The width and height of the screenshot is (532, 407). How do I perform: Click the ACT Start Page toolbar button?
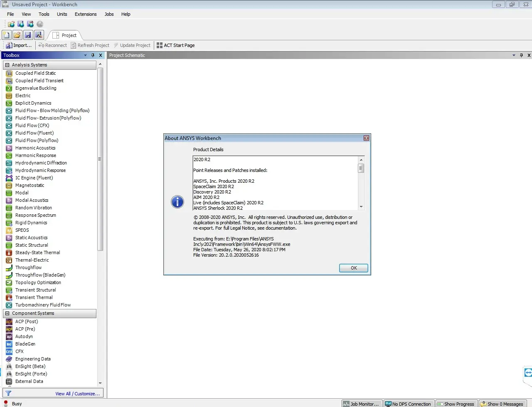pyautogui.click(x=175, y=45)
